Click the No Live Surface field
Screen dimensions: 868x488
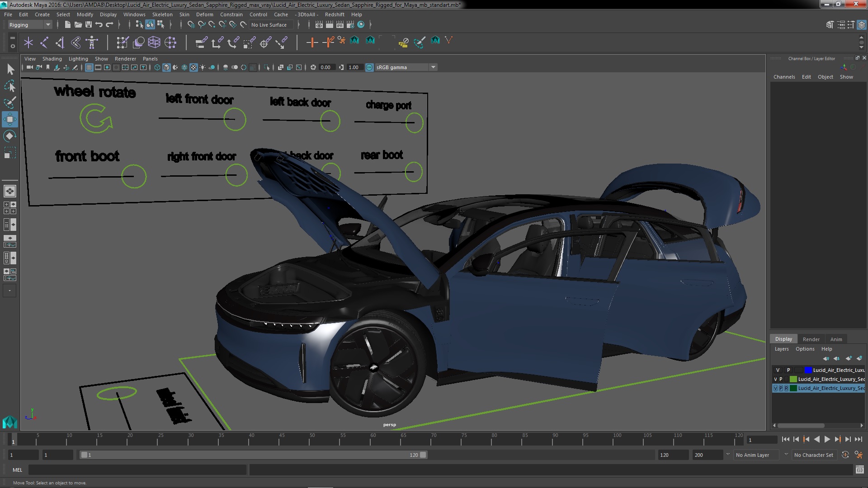[271, 25]
